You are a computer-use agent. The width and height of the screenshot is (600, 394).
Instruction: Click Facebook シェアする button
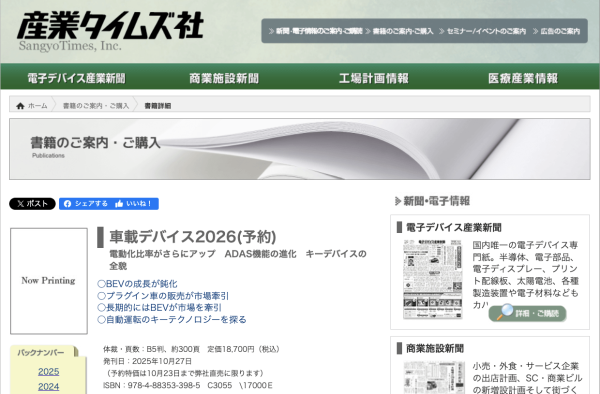tap(86, 204)
